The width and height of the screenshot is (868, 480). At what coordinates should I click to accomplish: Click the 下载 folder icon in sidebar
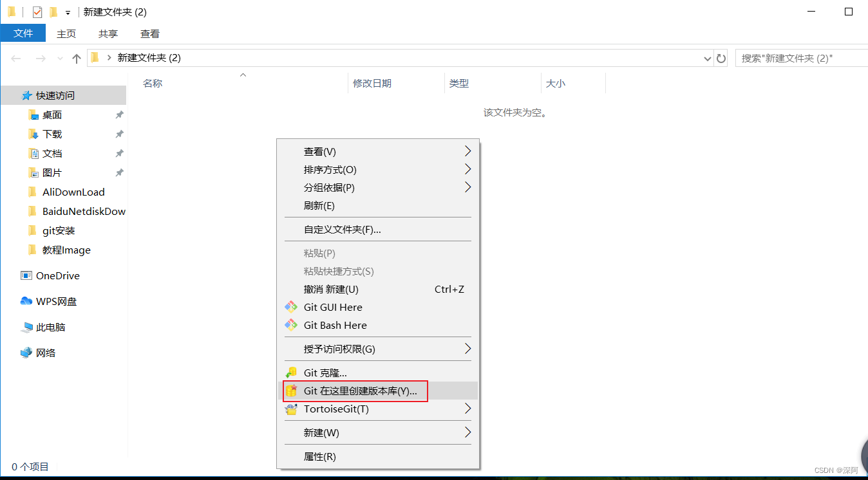tap(33, 134)
